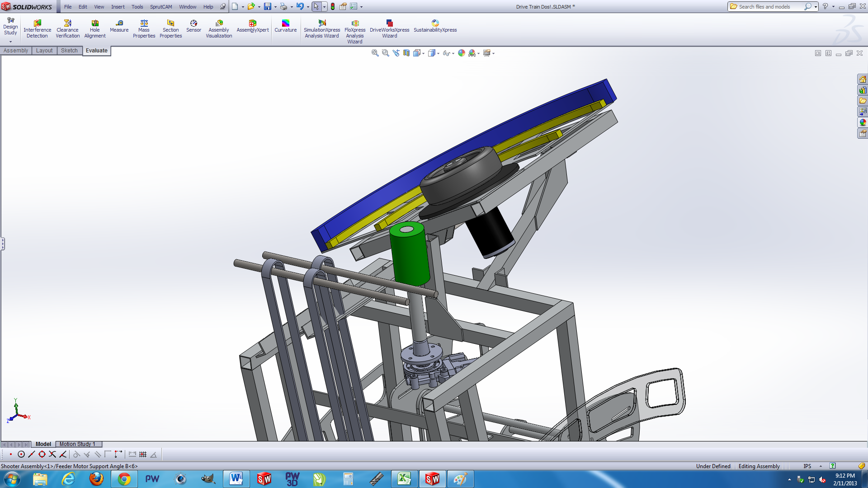Activate the Measure tool

tap(119, 26)
